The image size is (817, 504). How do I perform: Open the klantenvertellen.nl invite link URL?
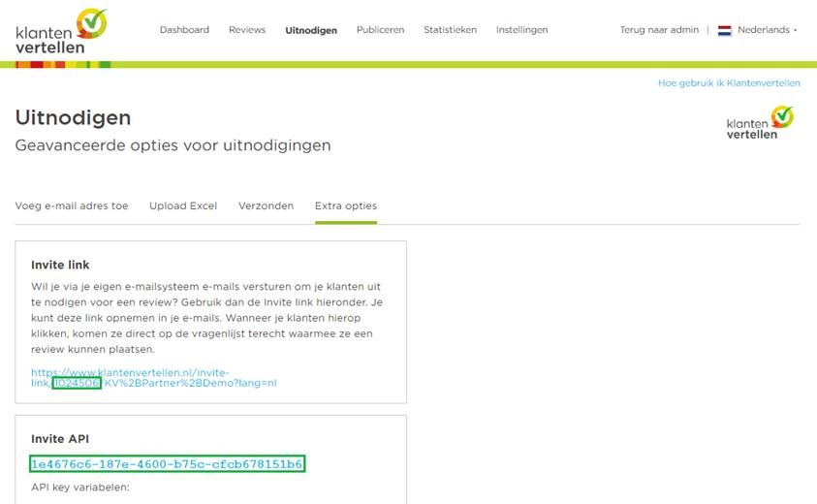[154, 378]
